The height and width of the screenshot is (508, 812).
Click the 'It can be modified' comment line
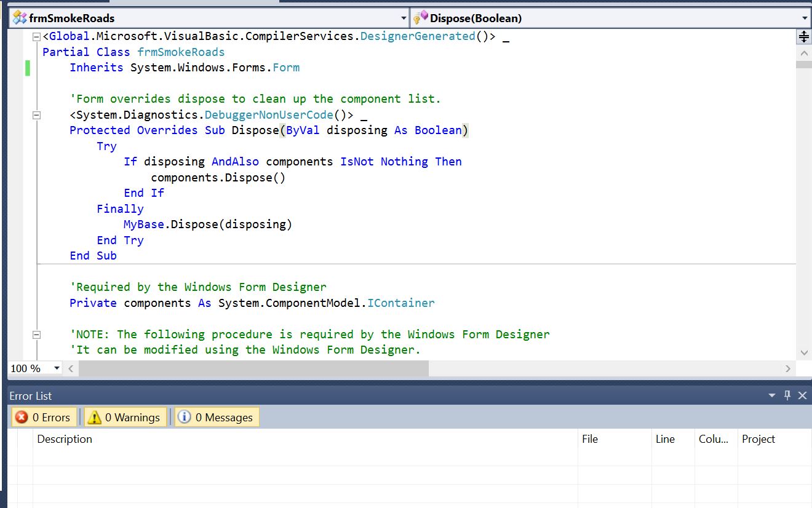tap(245, 350)
